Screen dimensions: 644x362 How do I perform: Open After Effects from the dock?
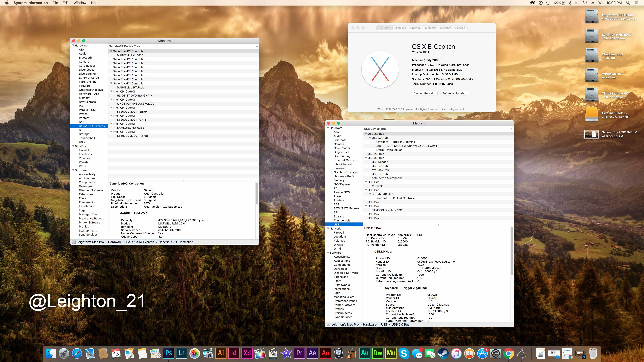tap(312, 353)
